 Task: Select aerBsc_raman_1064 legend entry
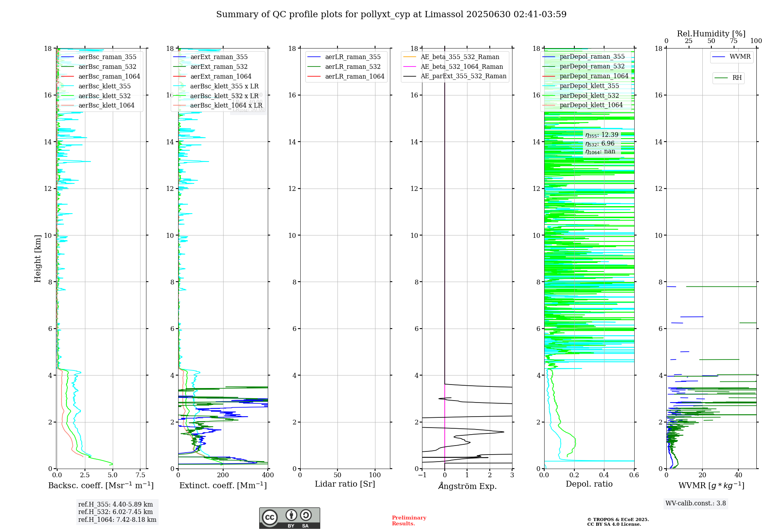(x=101, y=77)
